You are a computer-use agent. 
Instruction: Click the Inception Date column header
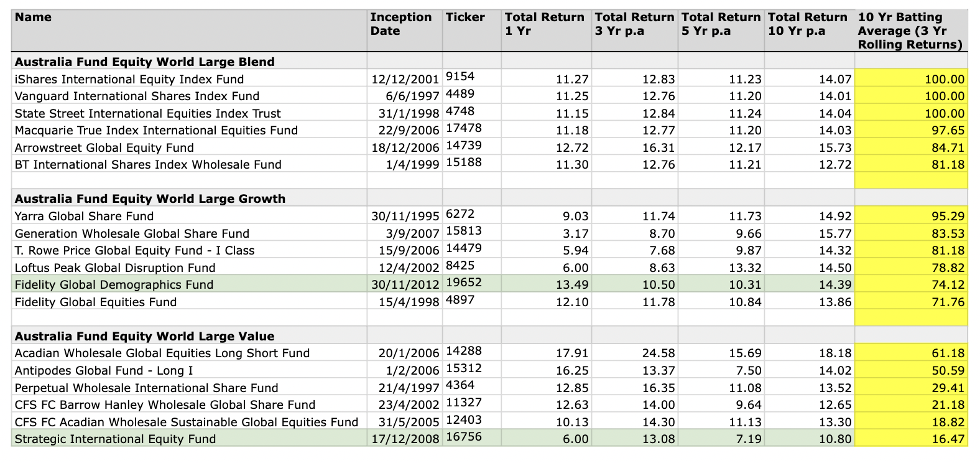[400, 24]
